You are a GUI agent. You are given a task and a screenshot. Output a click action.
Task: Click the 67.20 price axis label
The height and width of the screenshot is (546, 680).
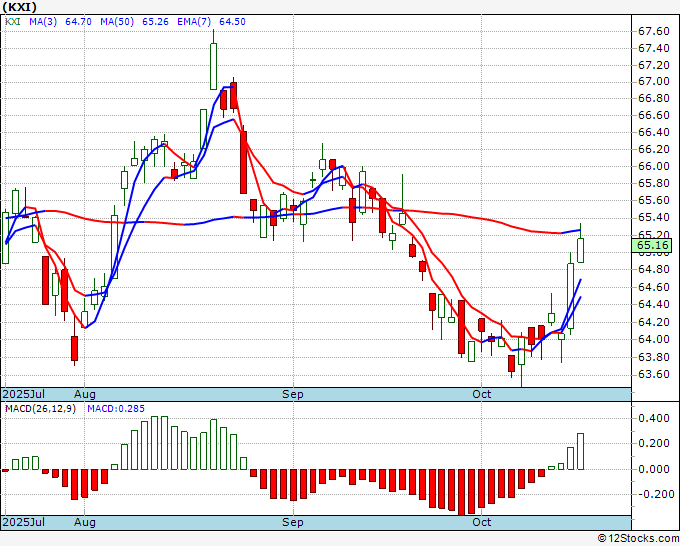click(654, 65)
